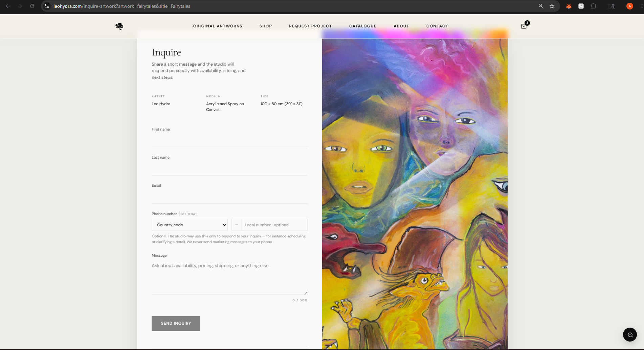Open the Chrome profile avatar

coord(629,6)
